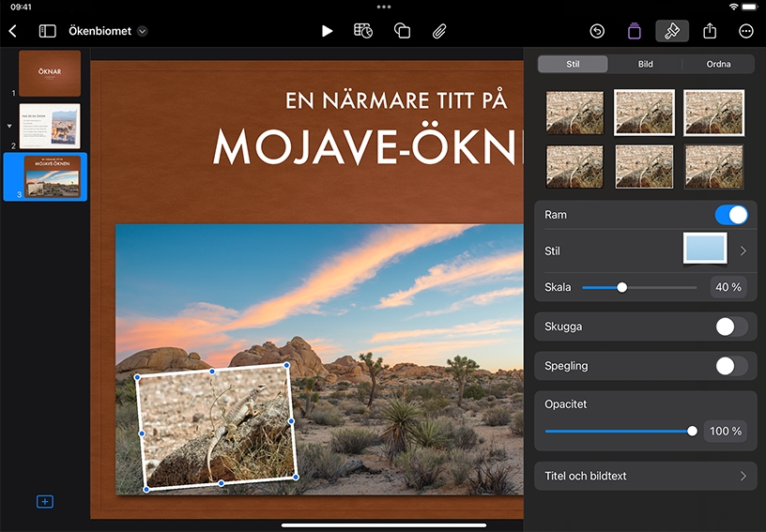Open the Ökenbiomet title dropdown

pyautogui.click(x=142, y=31)
